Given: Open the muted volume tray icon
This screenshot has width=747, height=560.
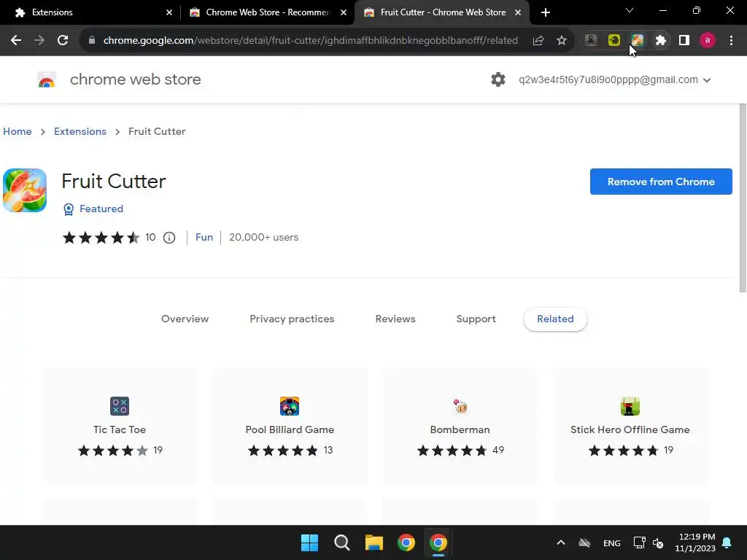Looking at the screenshot, I should pos(659,542).
